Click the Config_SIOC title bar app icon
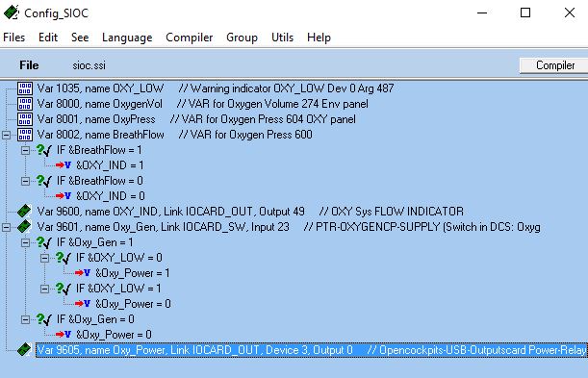588x378 pixels. (x=12, y=13)
